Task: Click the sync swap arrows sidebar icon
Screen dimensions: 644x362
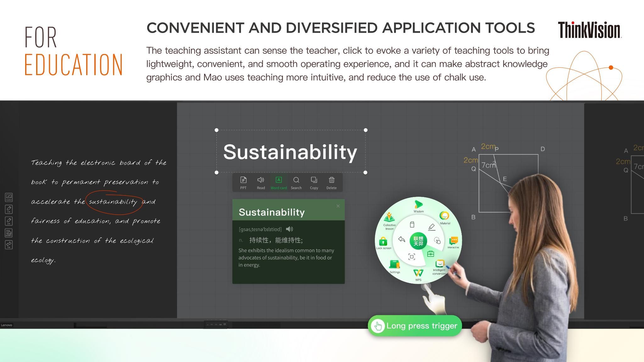Action: (x=9, y=244)
